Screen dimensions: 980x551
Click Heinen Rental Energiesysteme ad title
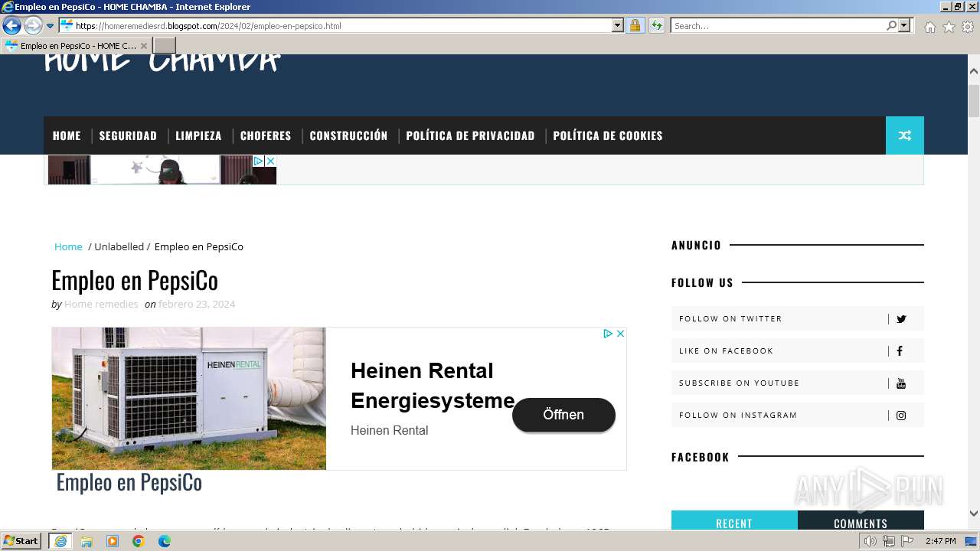pos(433,386)
